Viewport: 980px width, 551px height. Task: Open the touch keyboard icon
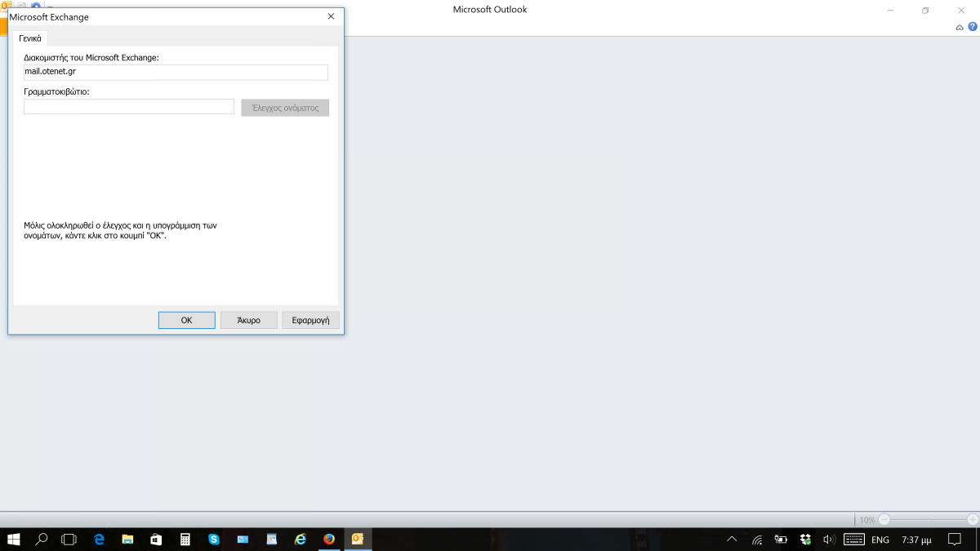[854, 540]
